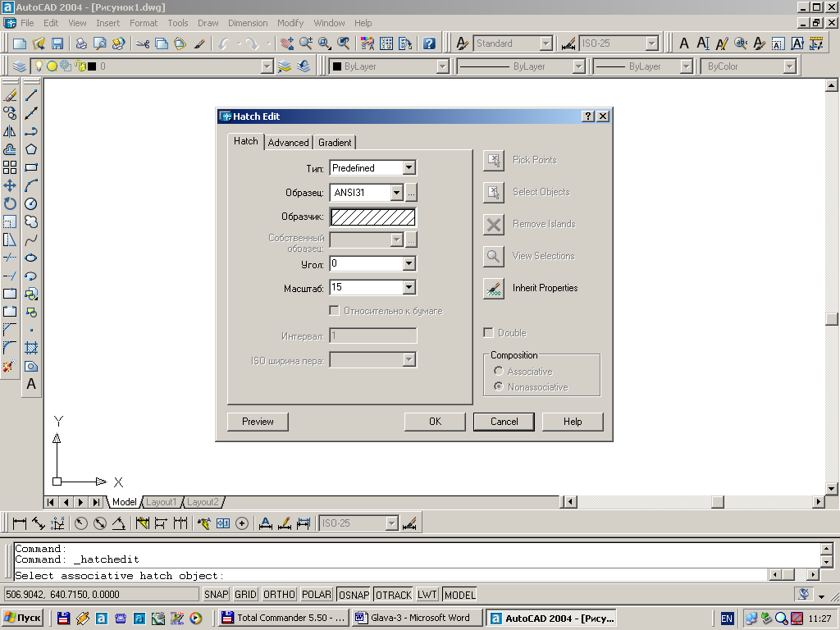
Task: Open the Modify menu
Action: tap(290, 23)
